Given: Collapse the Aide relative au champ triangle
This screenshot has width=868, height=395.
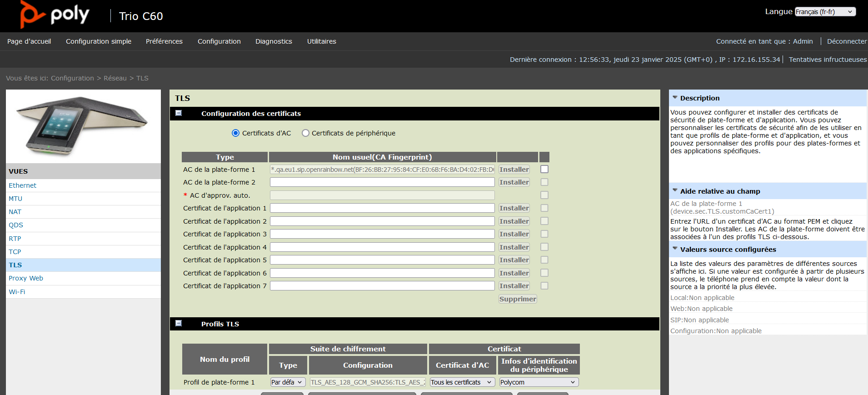Looking at the screenshot, I should coord(675,191).
